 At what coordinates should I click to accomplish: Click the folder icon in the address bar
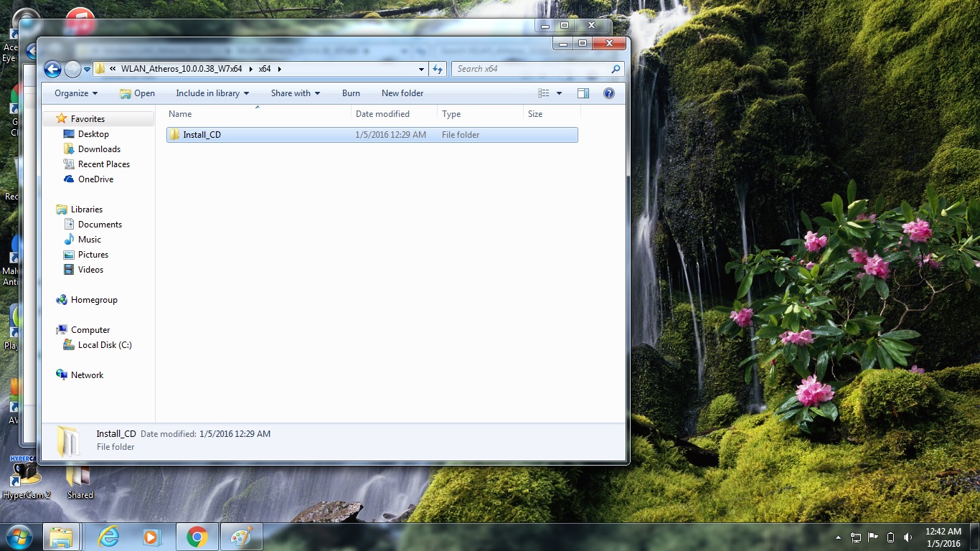point(100,69)
